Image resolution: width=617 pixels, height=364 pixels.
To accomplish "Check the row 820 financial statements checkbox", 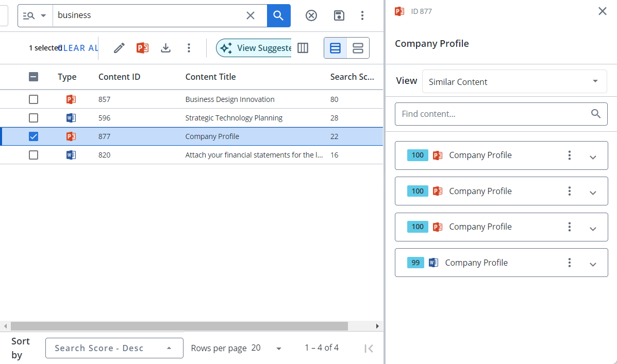I will click(x=34, y=155).
